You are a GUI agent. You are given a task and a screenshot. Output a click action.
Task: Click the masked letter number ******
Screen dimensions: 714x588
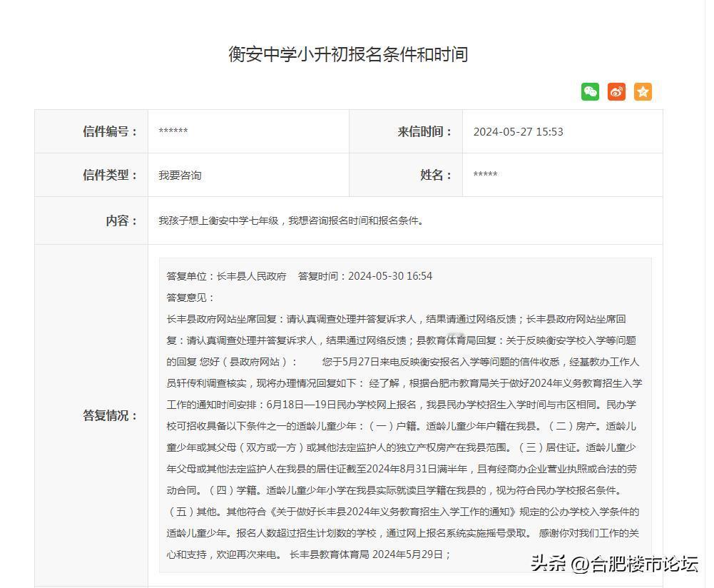tap(173, 131)
